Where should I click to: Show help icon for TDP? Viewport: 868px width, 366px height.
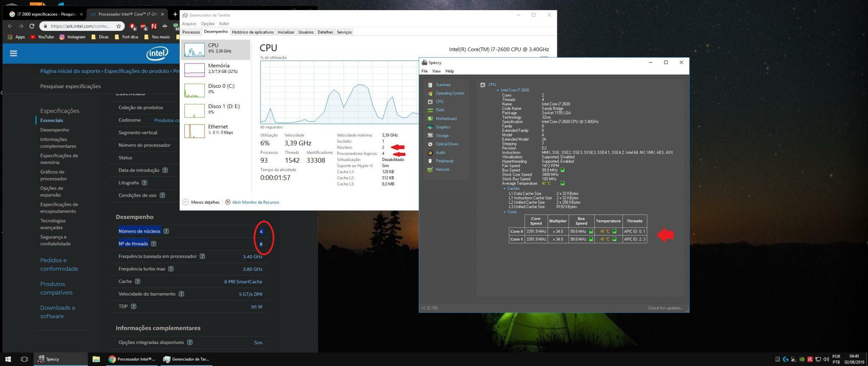click(x=134, y=306)
